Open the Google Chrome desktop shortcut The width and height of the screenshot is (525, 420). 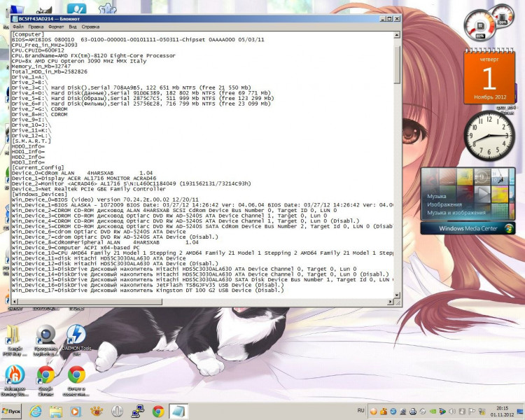45,380
